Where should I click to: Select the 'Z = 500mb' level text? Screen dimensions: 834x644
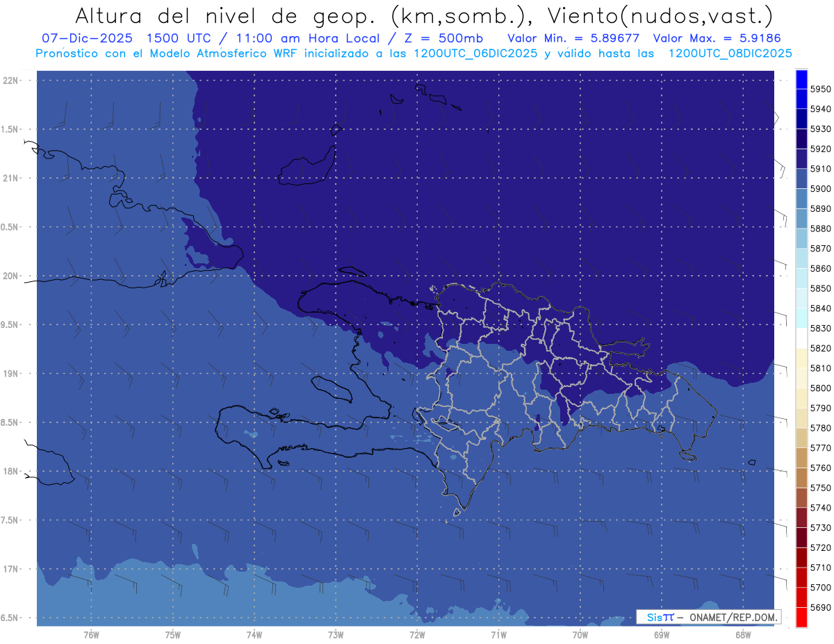click(445, 39)
